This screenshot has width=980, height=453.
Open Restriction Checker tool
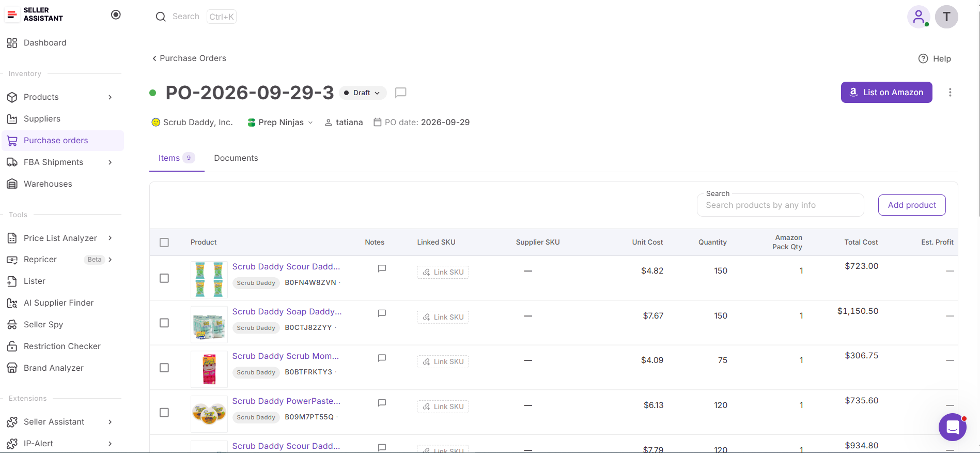coord(63,346)
